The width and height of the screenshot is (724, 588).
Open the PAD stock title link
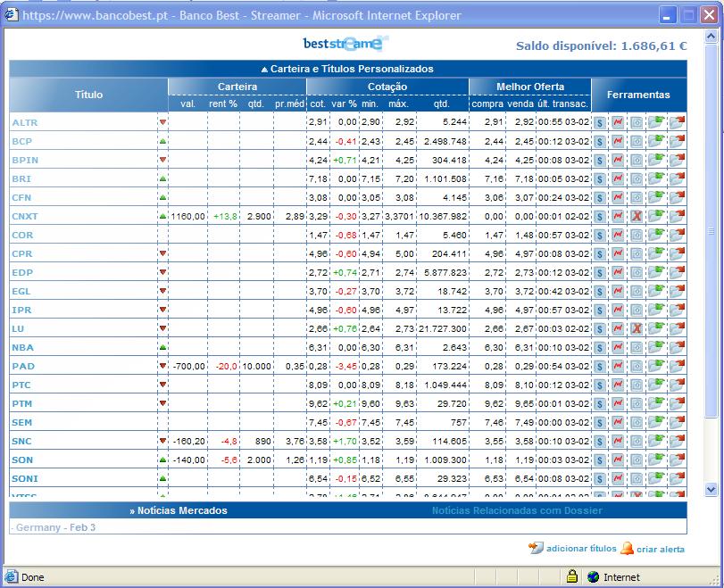pos(23,366)
